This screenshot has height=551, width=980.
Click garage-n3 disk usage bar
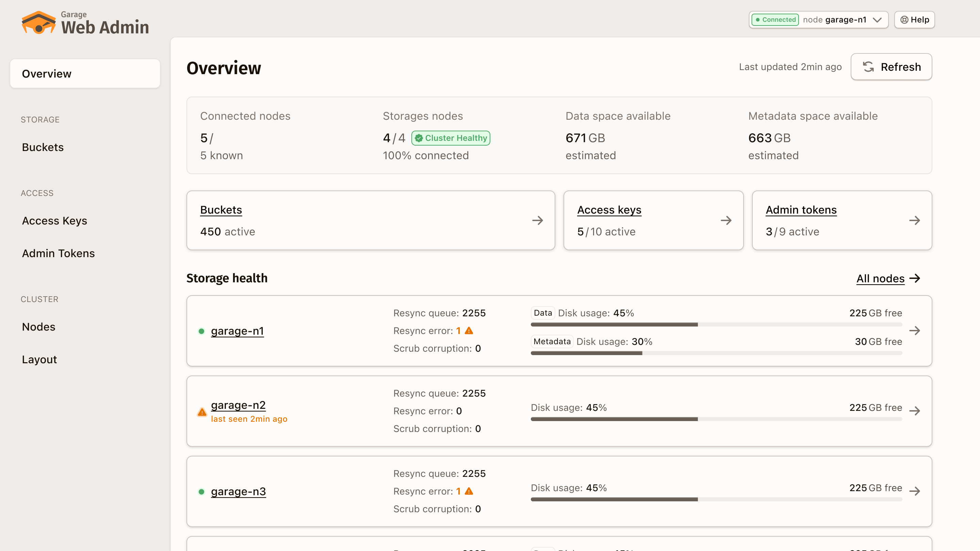[716, 499]
